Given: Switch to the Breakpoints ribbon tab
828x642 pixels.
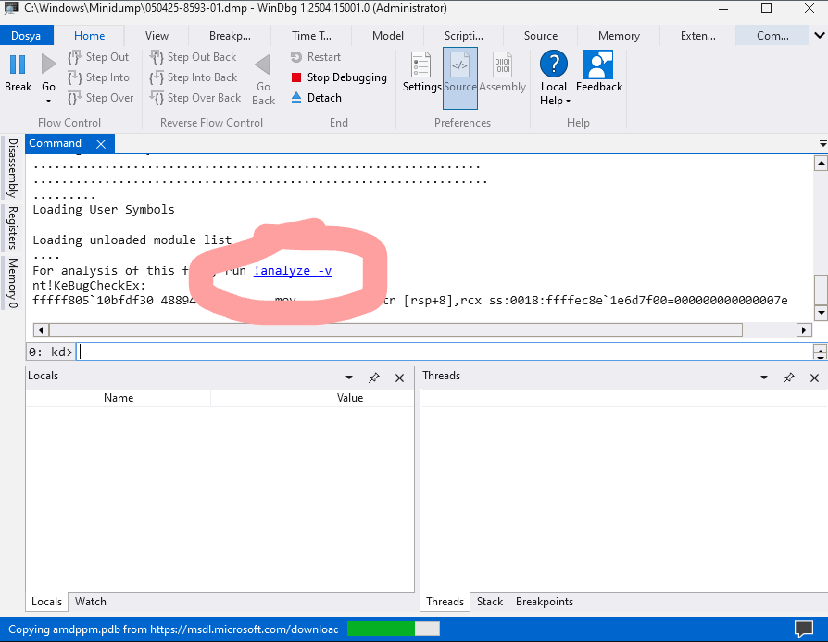Looking at the screenshot, I should click(230, 36).
